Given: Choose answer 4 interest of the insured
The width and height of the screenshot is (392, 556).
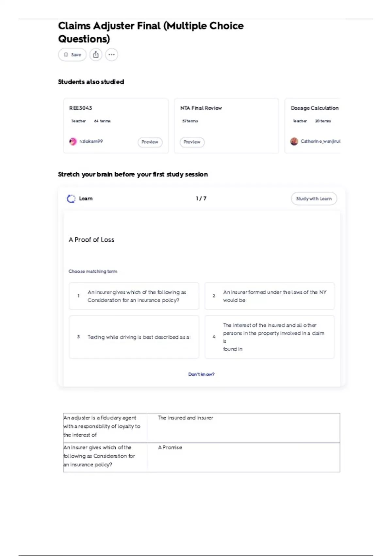Looking at the screenshot, I should [269, 337].
